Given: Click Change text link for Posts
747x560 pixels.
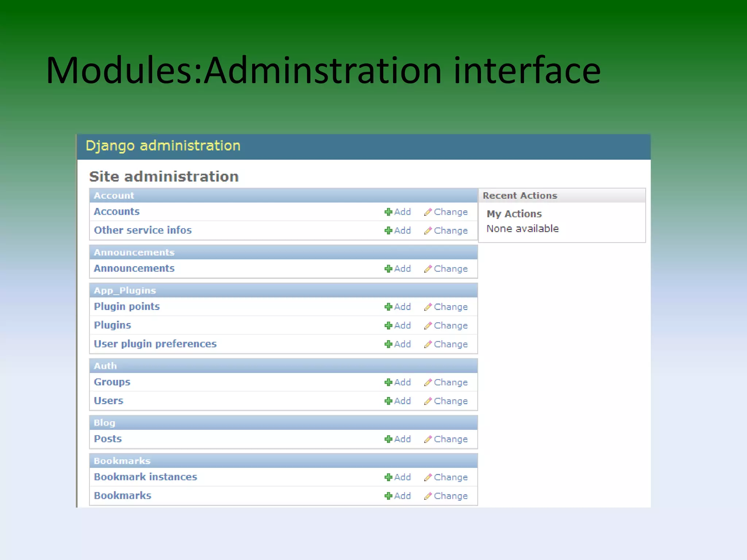Looking at the screenshot, I should (x=450, y=439).
